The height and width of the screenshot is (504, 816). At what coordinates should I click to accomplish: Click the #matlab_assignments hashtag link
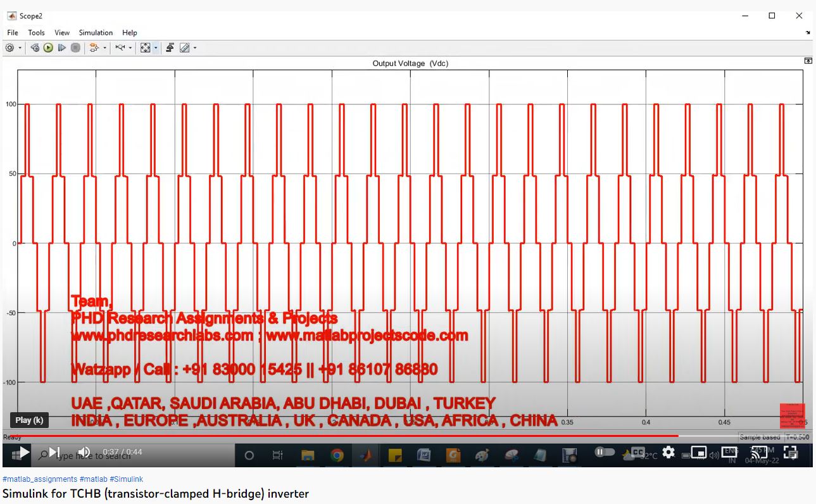[x=40, y=479]
